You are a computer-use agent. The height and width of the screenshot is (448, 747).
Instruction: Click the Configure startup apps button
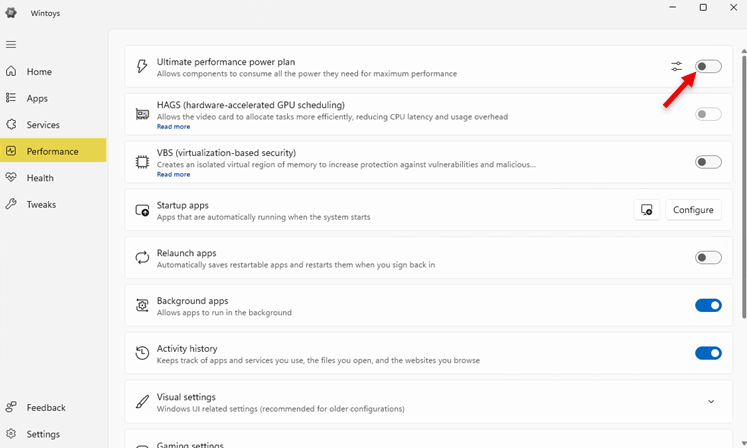click(693, 210)
